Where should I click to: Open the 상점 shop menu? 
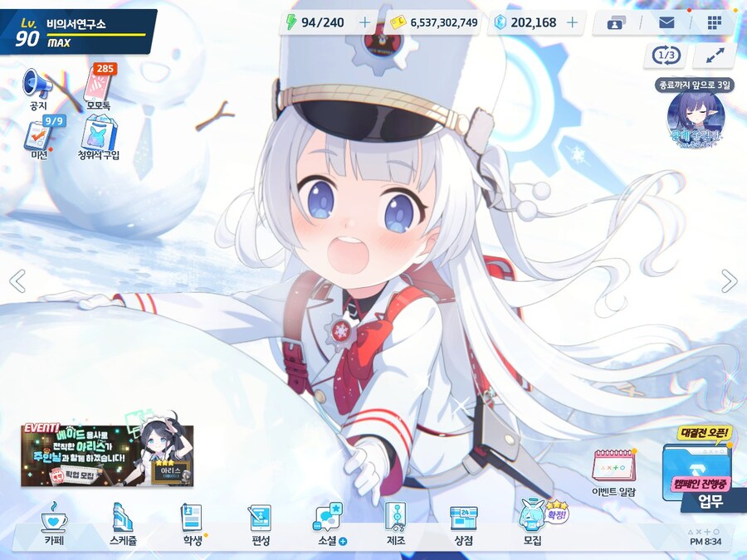tap(463, 523)
